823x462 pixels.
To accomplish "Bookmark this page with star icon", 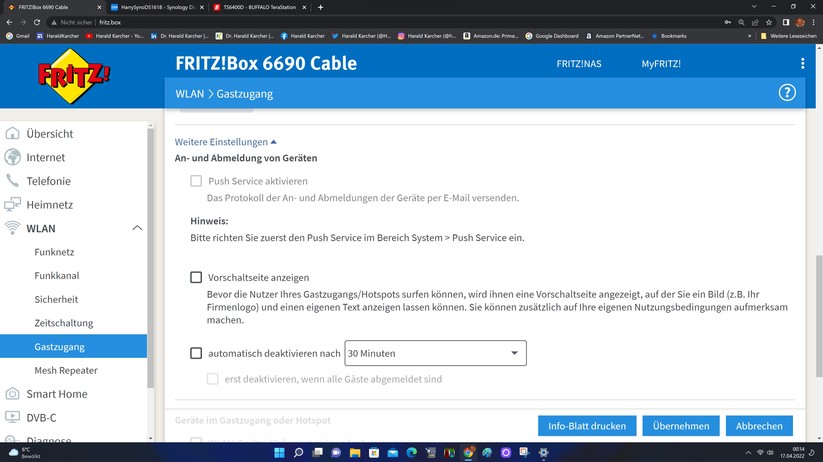I will (x=769, y=22).
